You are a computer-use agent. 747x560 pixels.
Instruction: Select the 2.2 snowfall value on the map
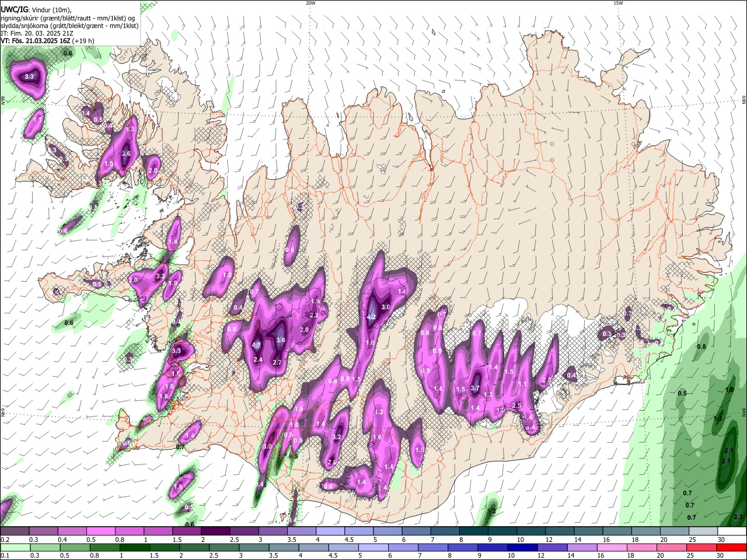coord(313,315)
